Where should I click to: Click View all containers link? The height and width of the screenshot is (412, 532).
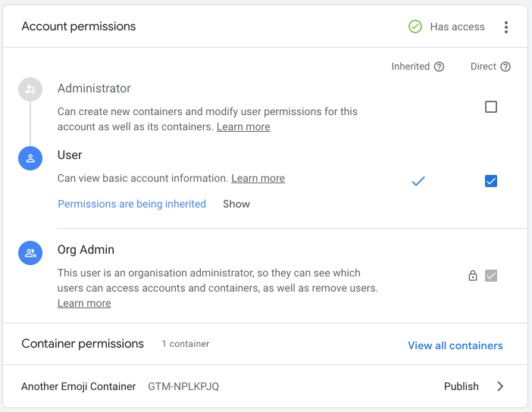click(x=455, y=345)
